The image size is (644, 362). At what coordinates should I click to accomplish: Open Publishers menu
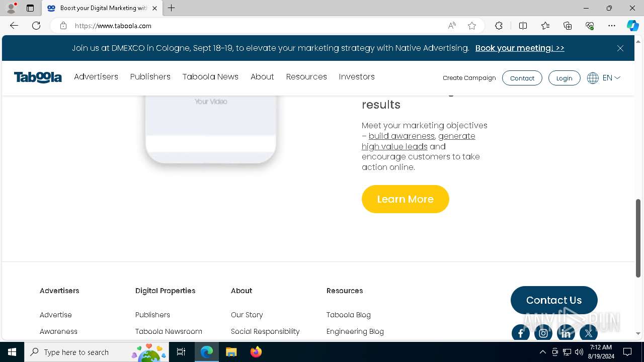click(x=150, y=77)
